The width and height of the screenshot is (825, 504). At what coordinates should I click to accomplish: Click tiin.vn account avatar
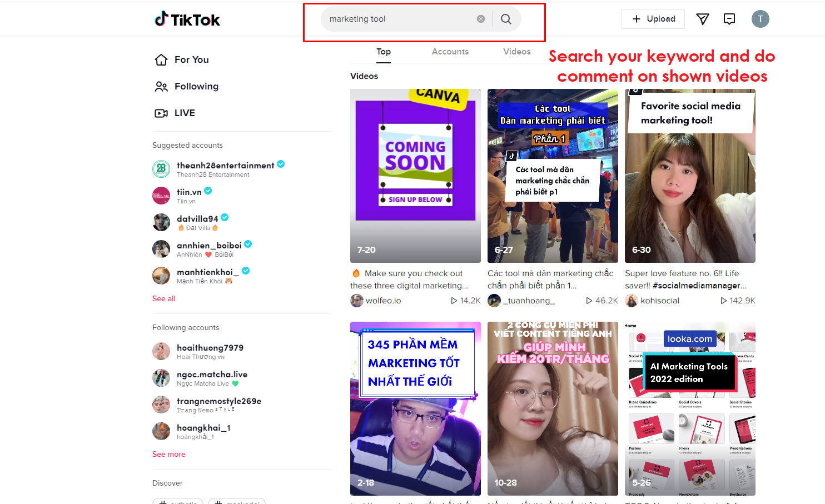pos(161,196)
